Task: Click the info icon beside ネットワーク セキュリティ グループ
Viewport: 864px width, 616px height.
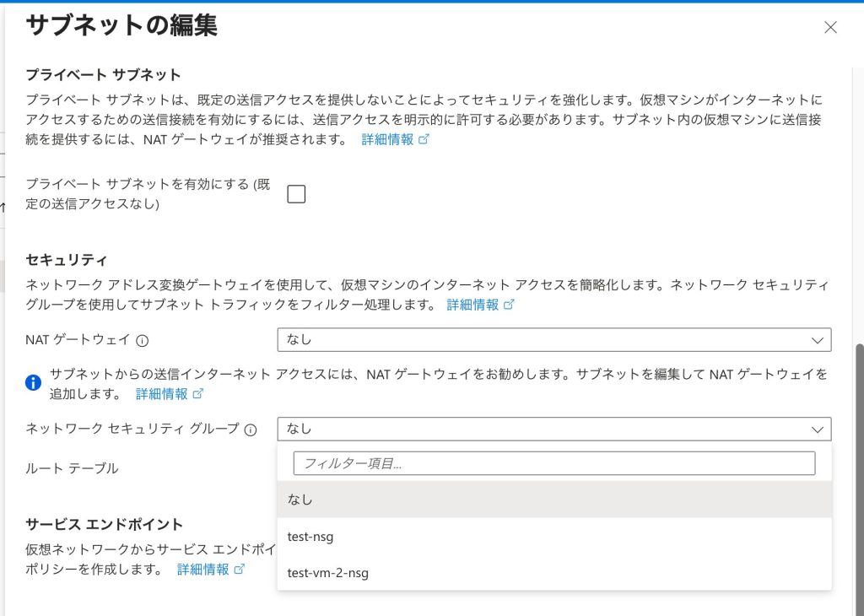Action: point(251,430)
